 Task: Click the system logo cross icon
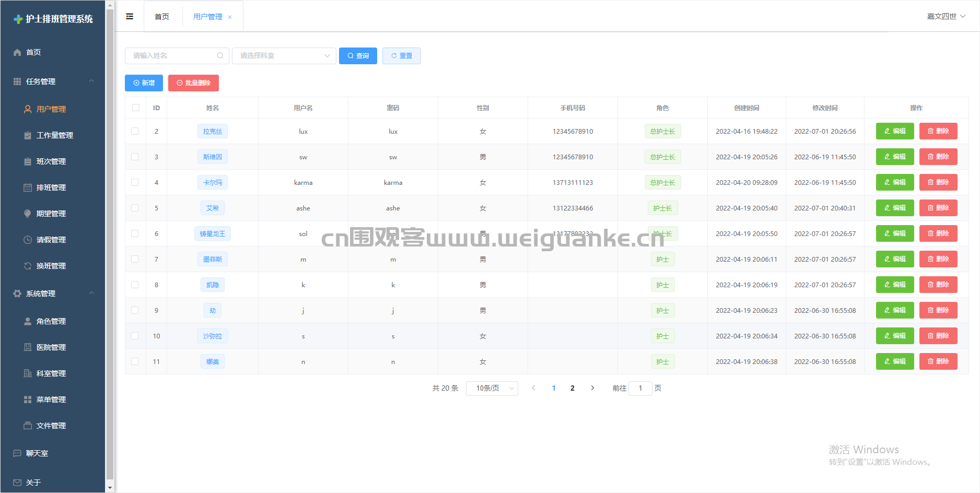coord(18,19)
